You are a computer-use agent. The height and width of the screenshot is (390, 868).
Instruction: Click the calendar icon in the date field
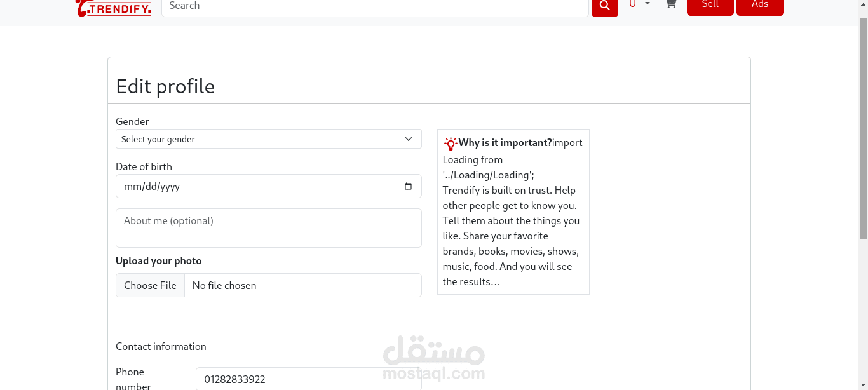coord(408,186)
